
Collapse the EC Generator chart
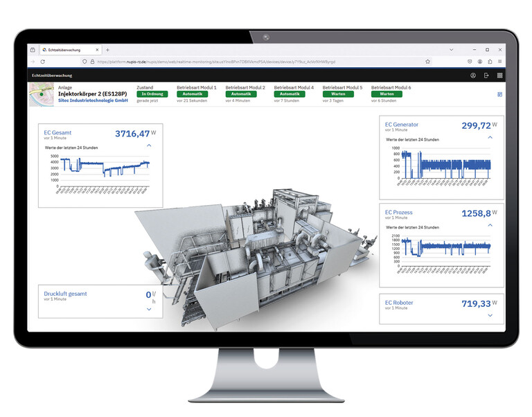[490, 137]
